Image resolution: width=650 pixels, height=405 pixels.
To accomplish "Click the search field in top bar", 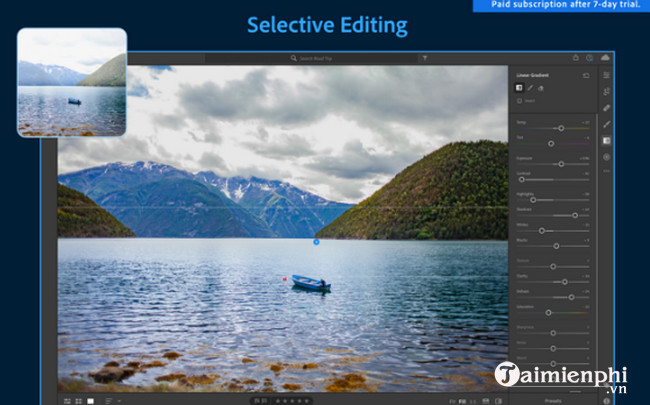I will coord(312,58).
